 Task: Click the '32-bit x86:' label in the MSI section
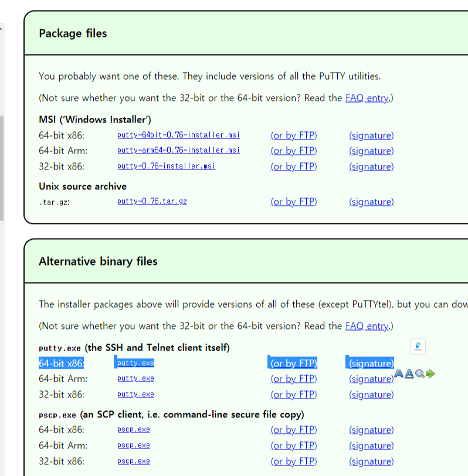coord(62,166)
